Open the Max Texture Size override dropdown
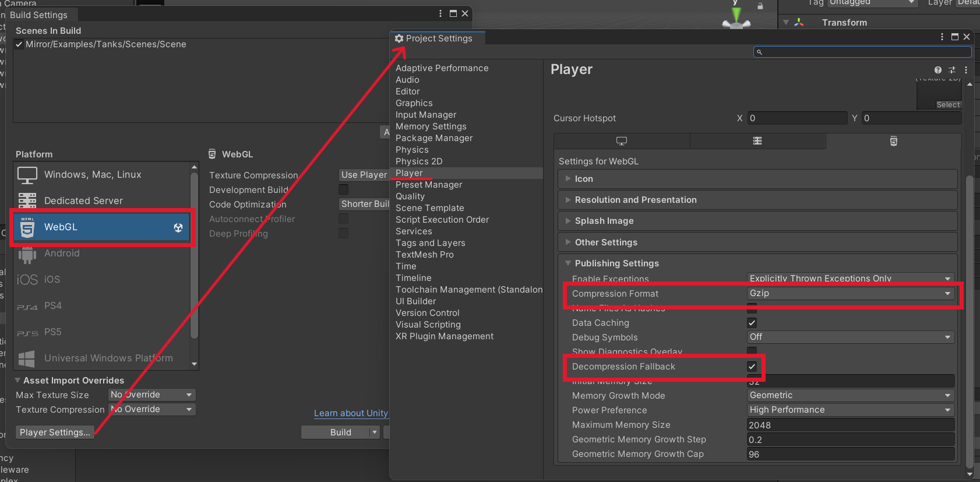 [x=152, y=395]
